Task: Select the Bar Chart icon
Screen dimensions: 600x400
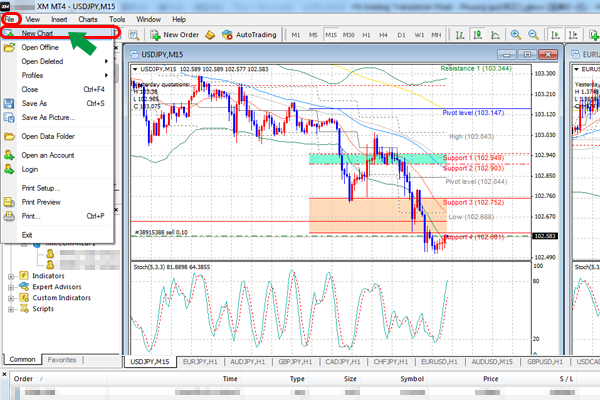Action: pos(460,35)
